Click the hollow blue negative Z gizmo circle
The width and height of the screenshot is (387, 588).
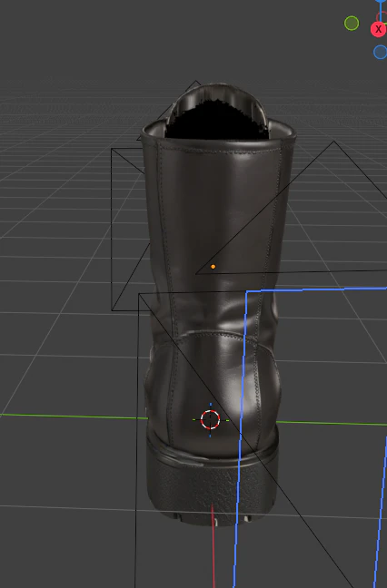381,52
